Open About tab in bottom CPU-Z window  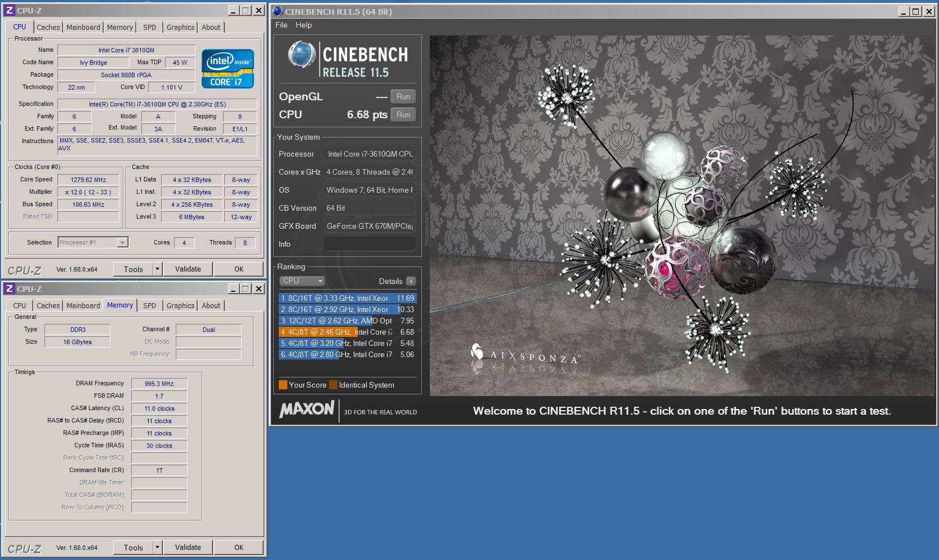coord(211,305)
